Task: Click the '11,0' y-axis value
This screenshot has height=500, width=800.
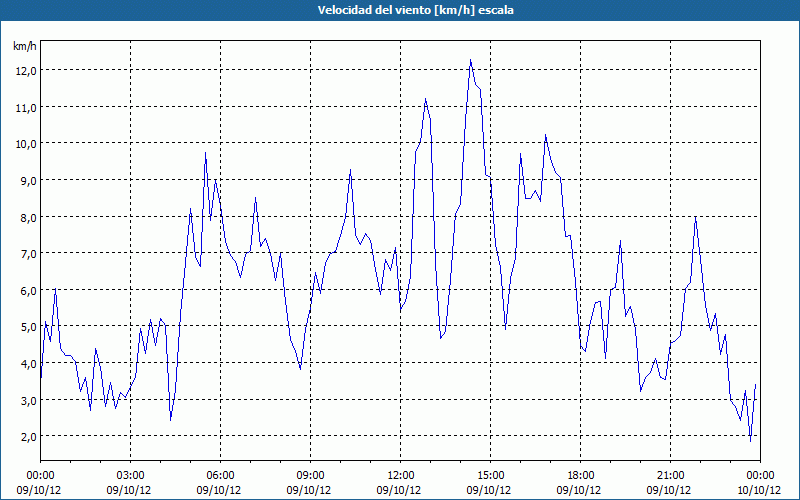Action: point(26,108)
